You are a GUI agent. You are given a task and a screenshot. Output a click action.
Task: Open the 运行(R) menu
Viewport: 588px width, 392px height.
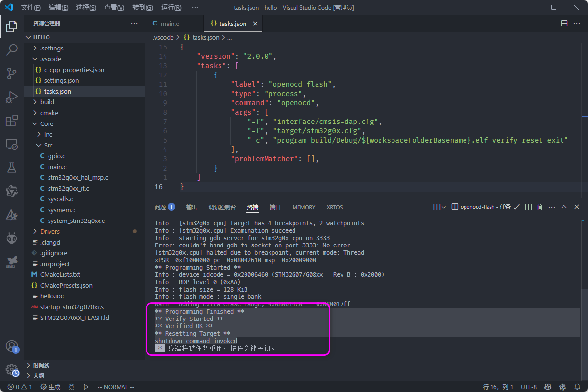(x=171, y=8)
